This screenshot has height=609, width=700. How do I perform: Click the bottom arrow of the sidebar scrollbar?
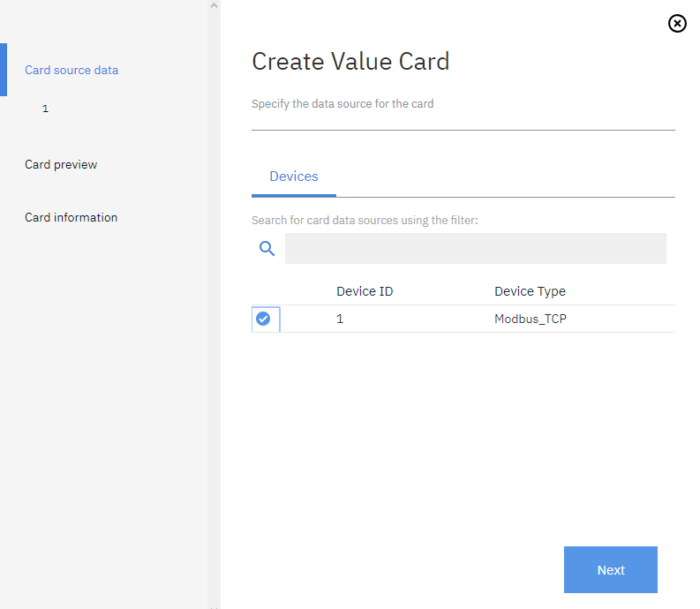[213, 605]
